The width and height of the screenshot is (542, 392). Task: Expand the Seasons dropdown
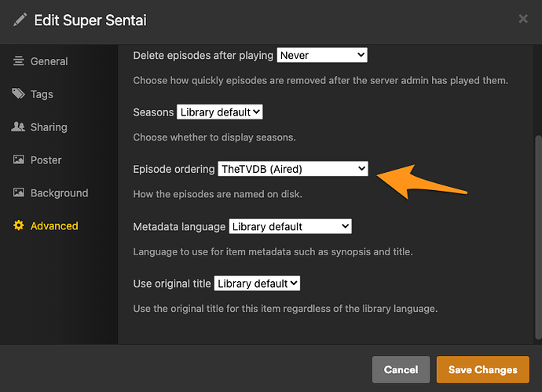click(x=219, y=112)
